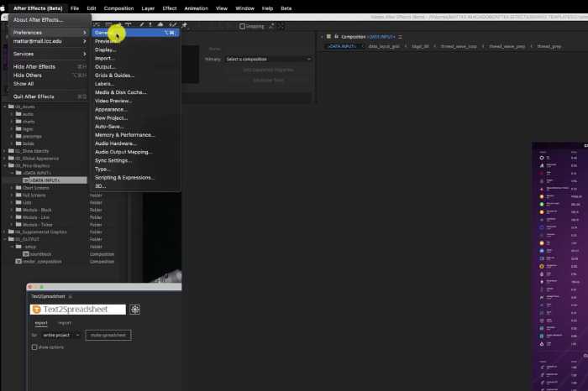Select the <DATA INPUT> breadcrumb tab
Screen dimensions: 588x391
click(x=342, y=46)
